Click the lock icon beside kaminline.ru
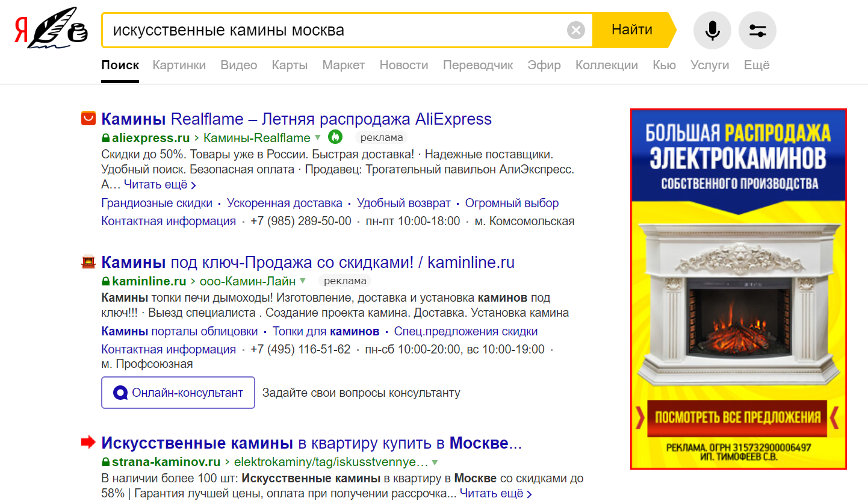The width and height of the screenshot is (868, 504). 106,281
